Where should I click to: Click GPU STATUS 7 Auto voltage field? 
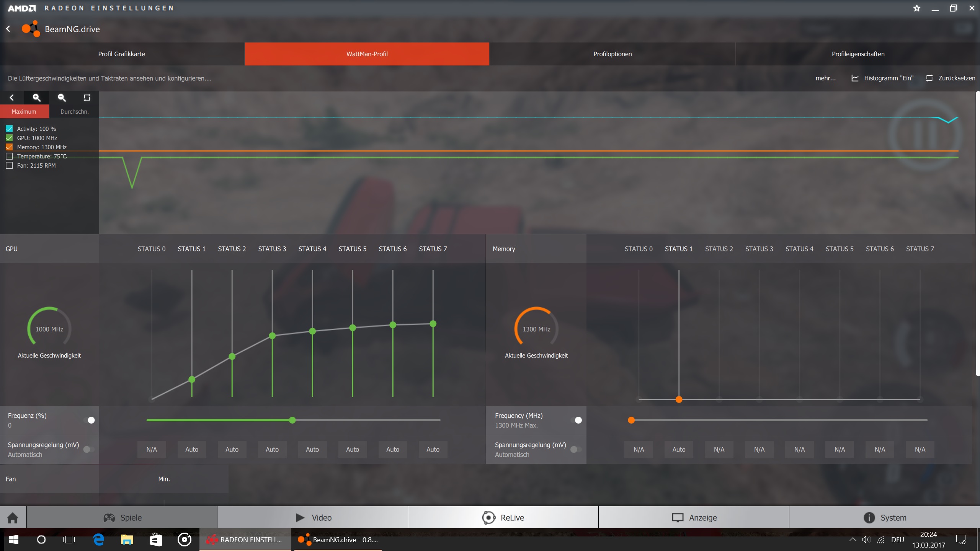433,449
